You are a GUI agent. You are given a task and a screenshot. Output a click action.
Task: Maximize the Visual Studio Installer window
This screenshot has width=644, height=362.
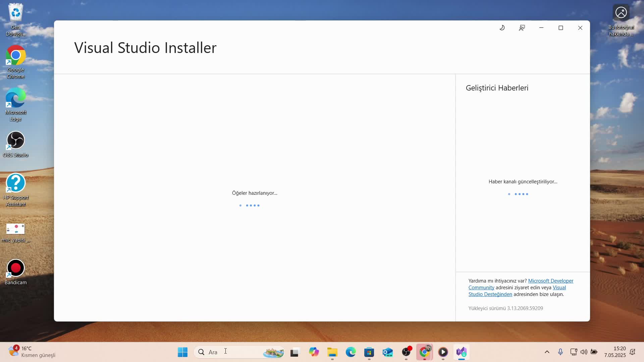coord(561,28)
